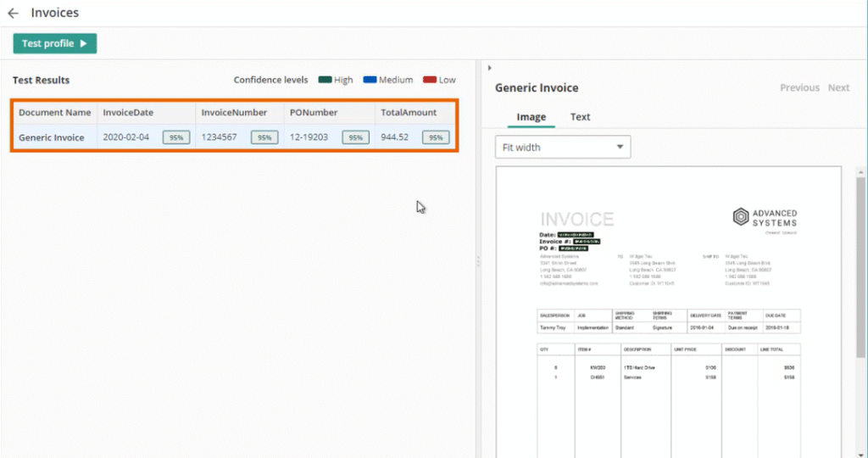Collapse the preview panel with triangle expander
This screenshot has width=868, height=458.
tap(490, 68)
